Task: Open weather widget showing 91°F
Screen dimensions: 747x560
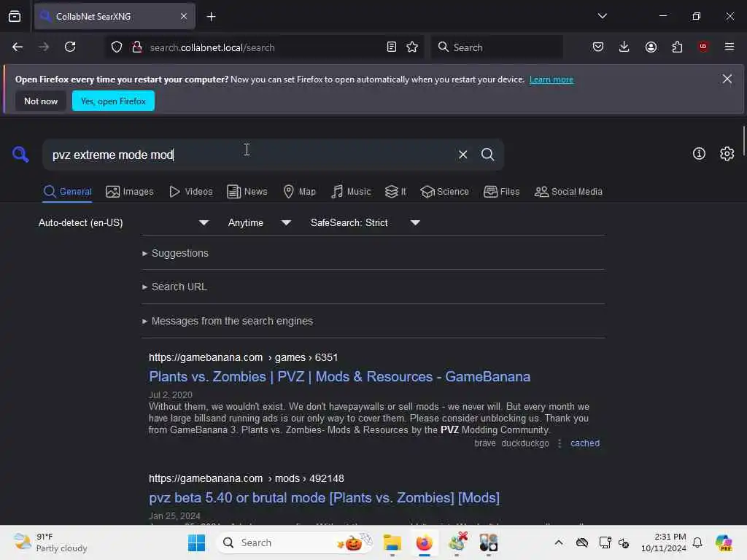Action: tap(50, 542)
